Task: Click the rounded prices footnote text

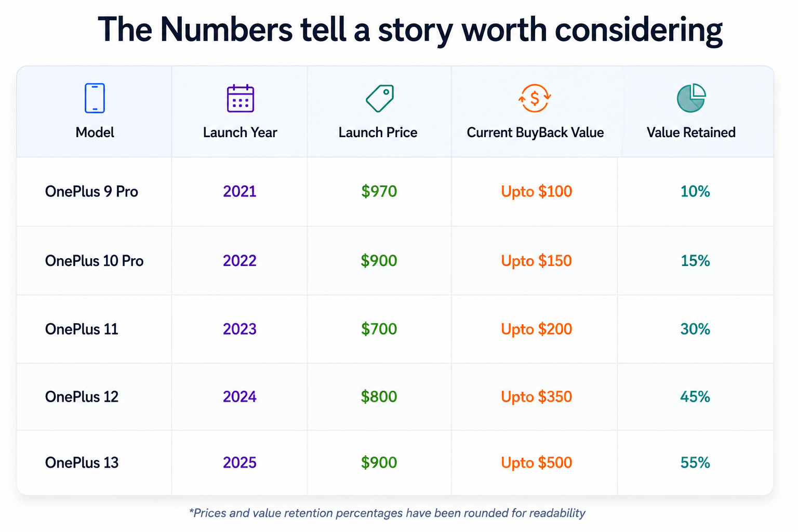Action: click(387, 513)
